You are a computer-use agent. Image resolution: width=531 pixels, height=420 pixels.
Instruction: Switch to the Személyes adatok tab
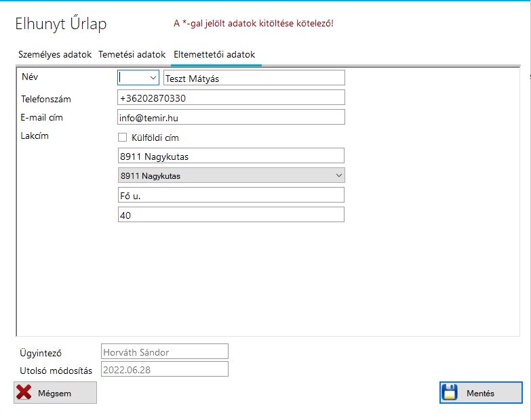(54, 54)
